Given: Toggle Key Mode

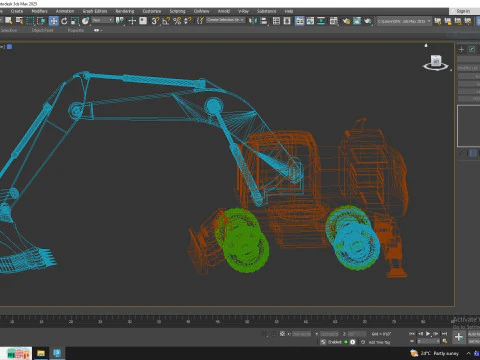Looking at the screenshot, I should (x=412, y=341).
